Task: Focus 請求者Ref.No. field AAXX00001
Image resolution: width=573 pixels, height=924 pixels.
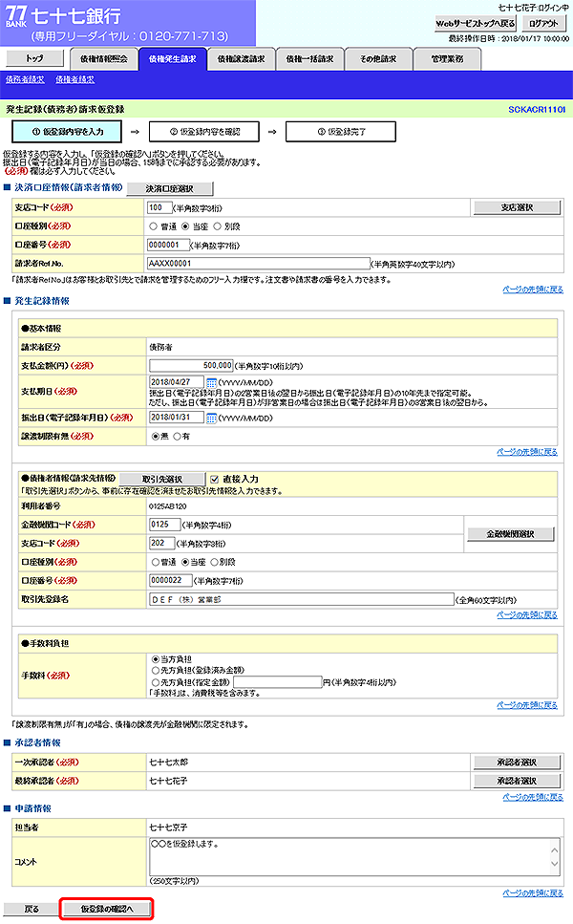Action: coord(259,264)
